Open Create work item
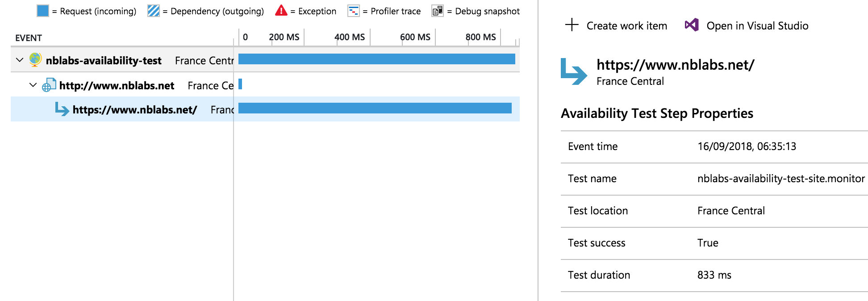The image size is (868, 301). coord(616,25)
